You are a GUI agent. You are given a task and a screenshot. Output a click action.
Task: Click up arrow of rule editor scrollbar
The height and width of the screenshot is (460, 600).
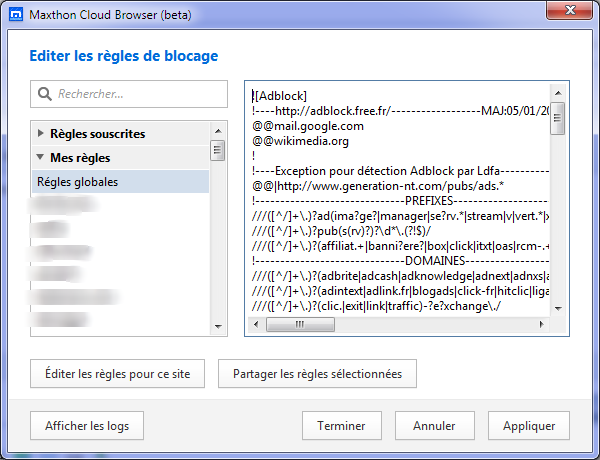click(558, 93)
